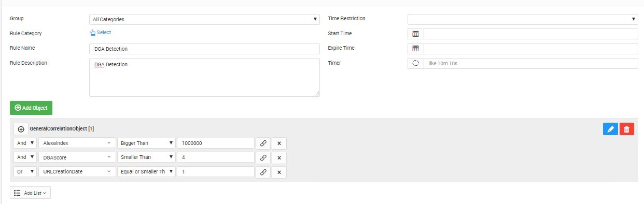The width and height of the screenshot is (644, 204).
Task: Open the Group dropdown showing All Categories
Action: point(204,19)
